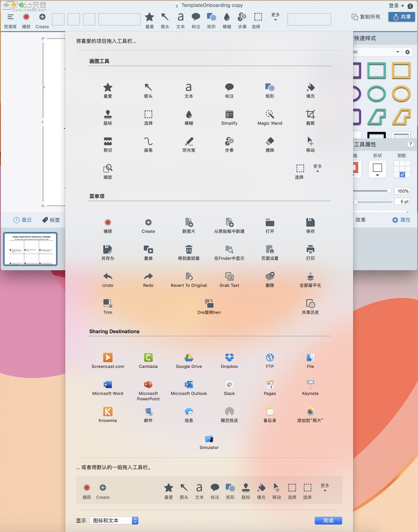The height and width of the screenshot is (532, 418).
Task: Click the highlighter (荧光笔) tool icon
Action: click(189, 141)
